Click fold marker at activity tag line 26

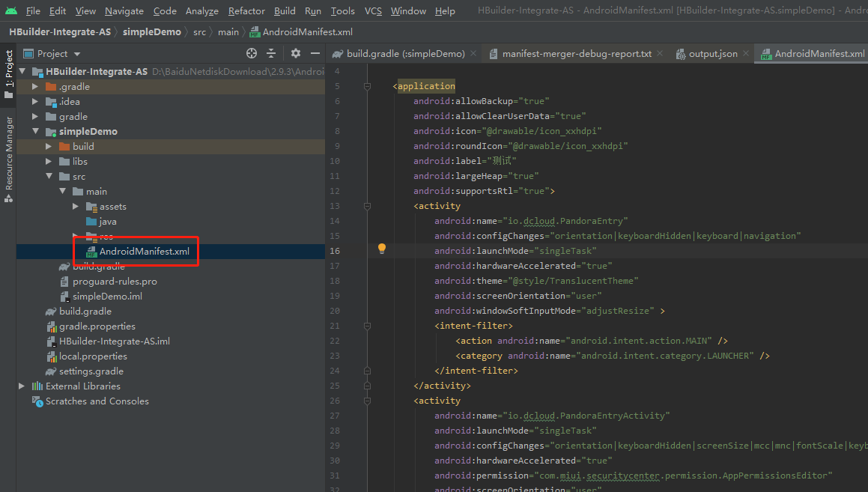[367, 401]
